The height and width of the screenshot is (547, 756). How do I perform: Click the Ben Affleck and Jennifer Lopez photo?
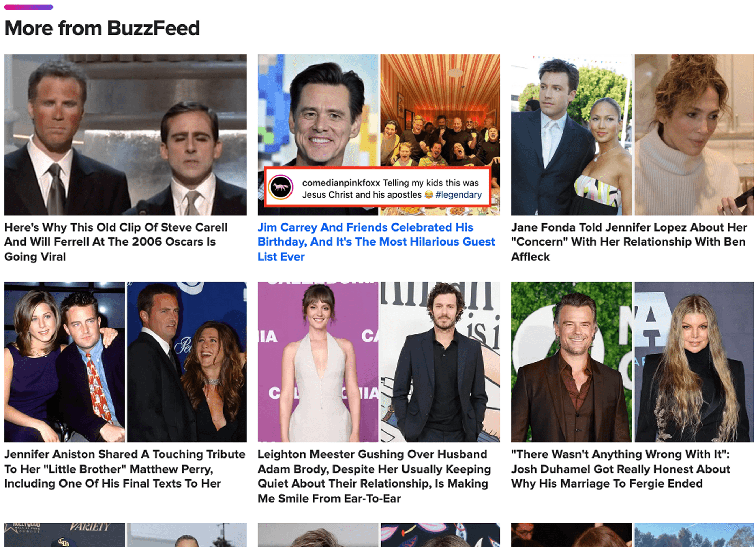pyautogui.click(x=571, y=134)
